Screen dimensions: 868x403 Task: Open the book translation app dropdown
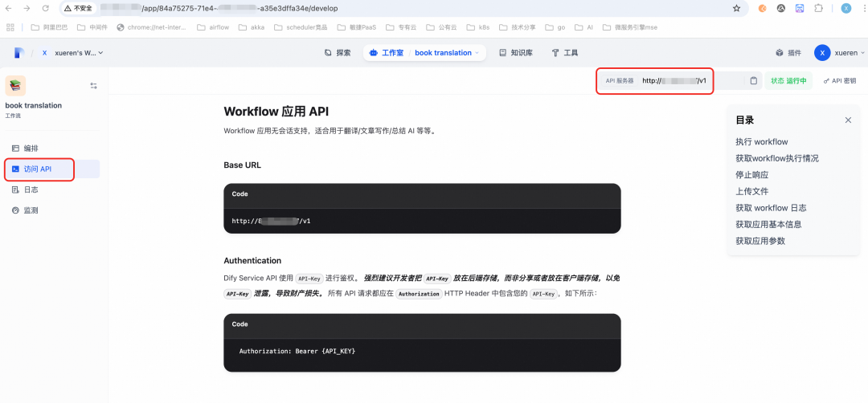[448, 53]
